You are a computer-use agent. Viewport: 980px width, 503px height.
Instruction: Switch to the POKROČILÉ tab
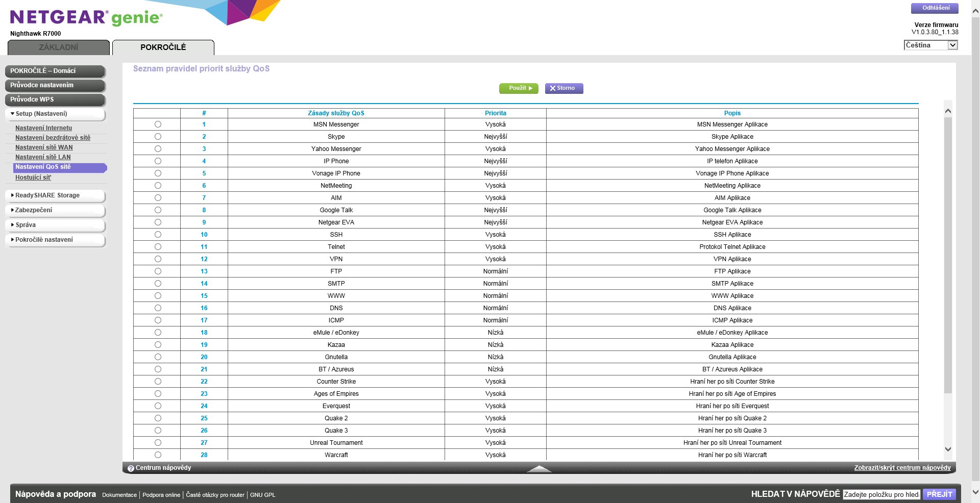pos(163,47)
